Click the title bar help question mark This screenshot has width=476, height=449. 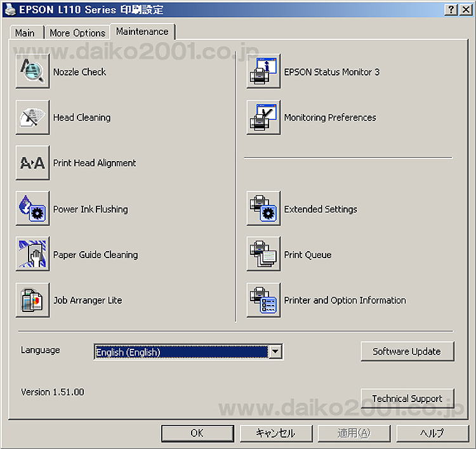(451, 10)
